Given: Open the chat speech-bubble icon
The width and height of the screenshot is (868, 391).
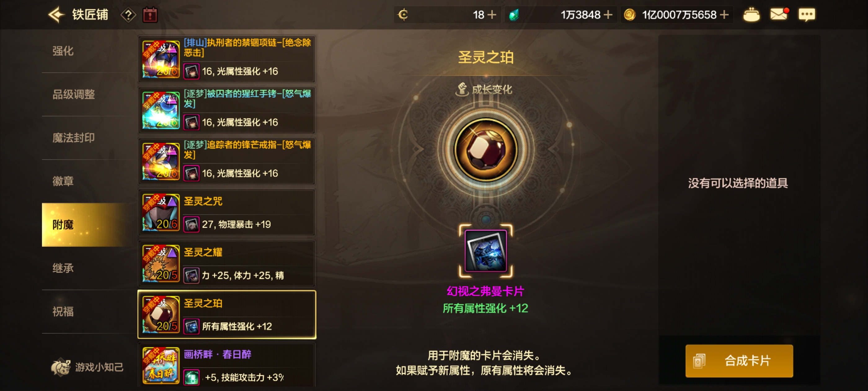Looking at the screenshot, I should pyautogui.click(x=807, y=15).
